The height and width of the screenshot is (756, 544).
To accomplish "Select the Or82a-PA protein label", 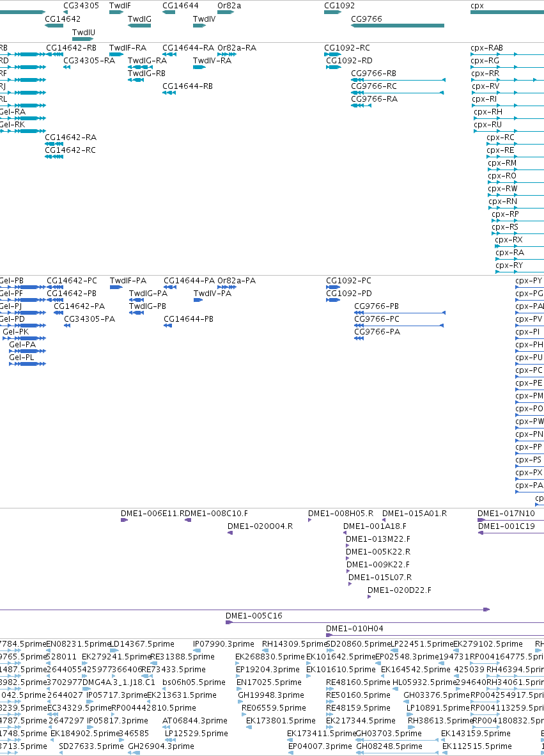I will [237, 281].
